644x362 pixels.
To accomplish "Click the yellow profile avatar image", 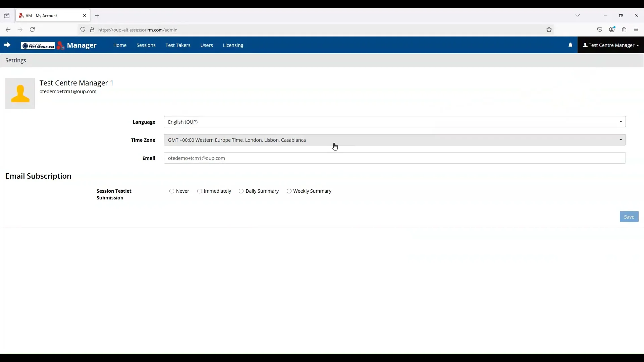I will [x=20, y=94].
